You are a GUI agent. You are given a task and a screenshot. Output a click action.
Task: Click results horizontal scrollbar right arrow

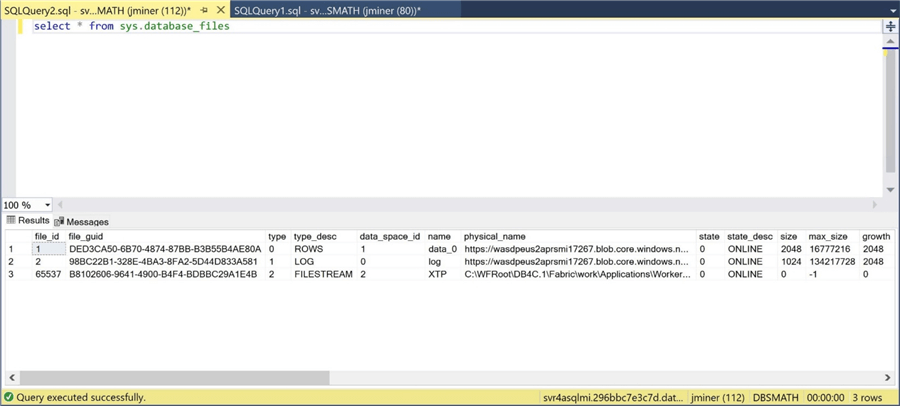pos(888,377)
